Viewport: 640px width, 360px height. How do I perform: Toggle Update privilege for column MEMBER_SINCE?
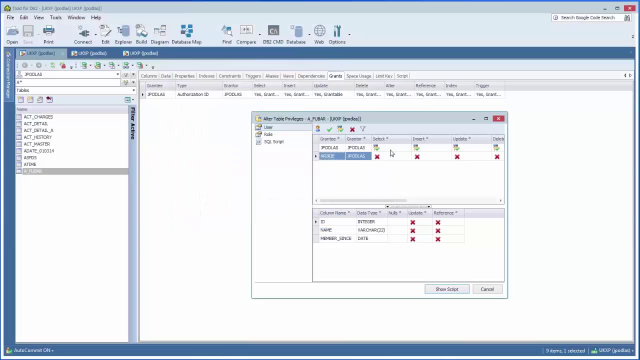tap(413, 239)
